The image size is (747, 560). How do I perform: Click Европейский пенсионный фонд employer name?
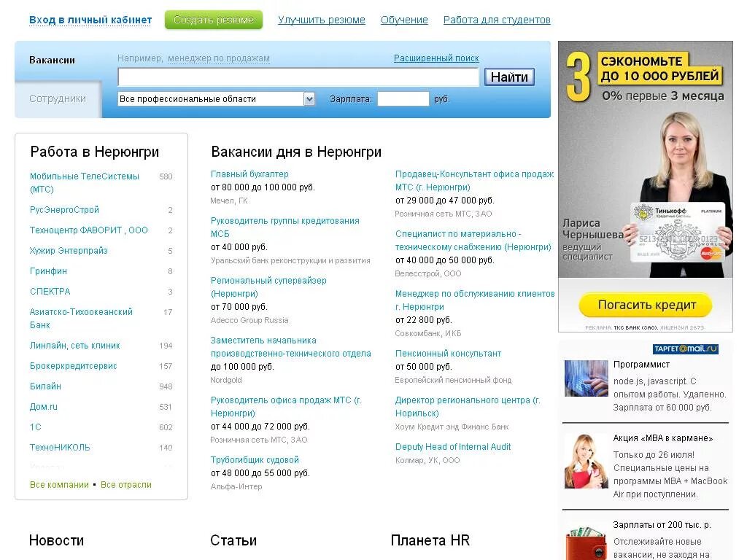(x=453, y=381)
